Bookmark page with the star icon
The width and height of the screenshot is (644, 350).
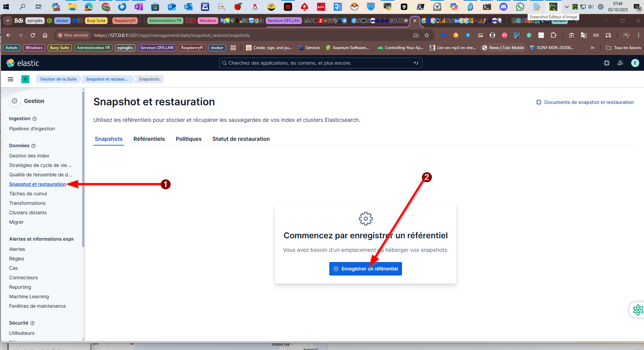click(x=427, y=35)
